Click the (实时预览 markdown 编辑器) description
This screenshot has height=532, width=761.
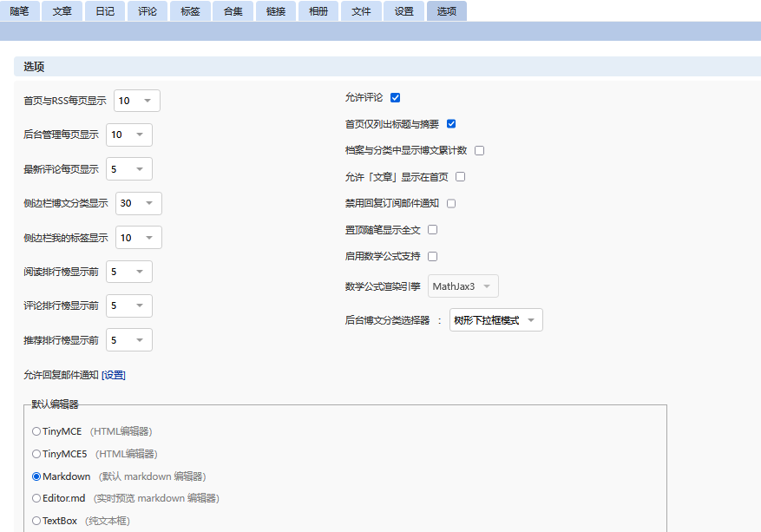pos(156,498)
